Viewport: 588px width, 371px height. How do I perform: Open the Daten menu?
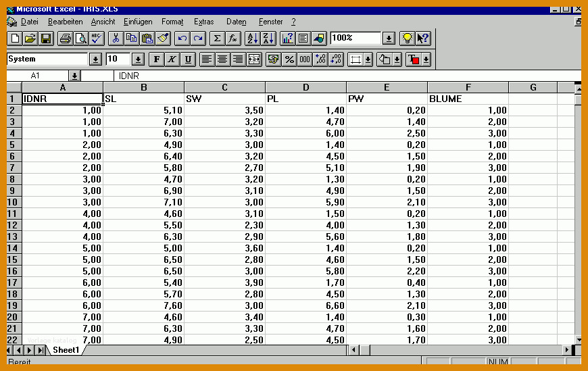237,22
